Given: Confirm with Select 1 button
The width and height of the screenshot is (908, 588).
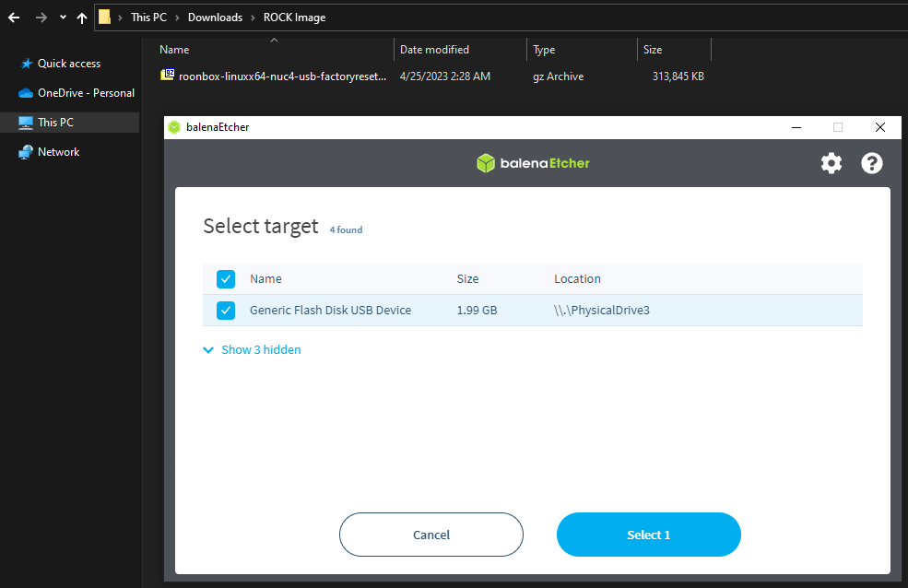Looking at the screenshot, I should coord(649,535).
